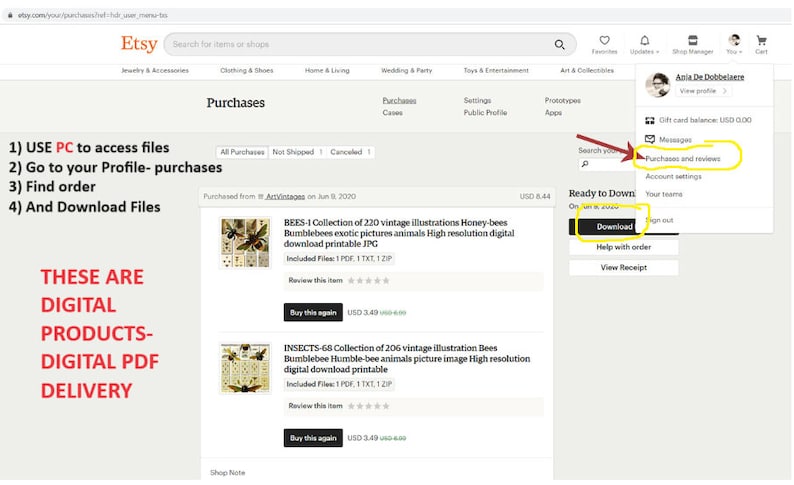This screenshot has height=485, width=794.
Task: Click INSECTS-68 Collection item title
Action: pos(407,358)
